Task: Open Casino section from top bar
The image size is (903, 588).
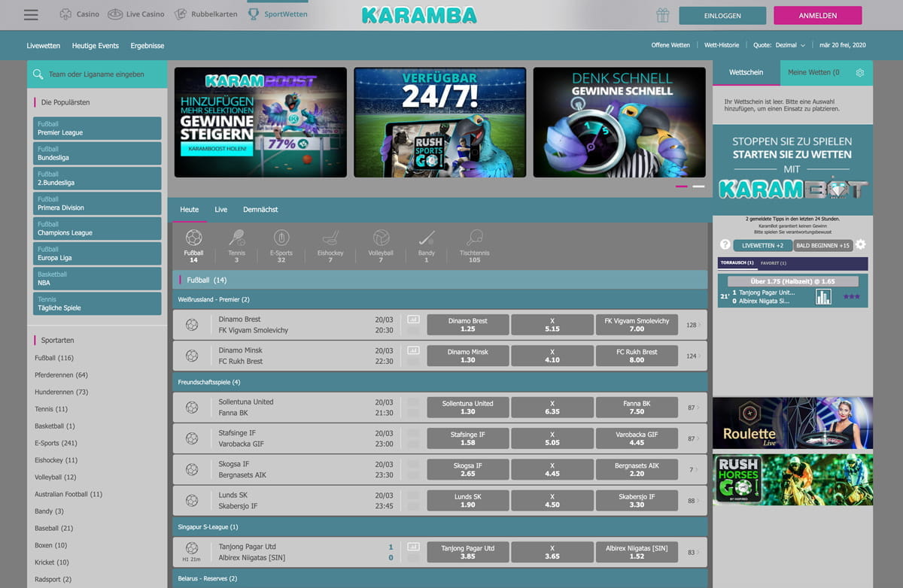Action: coord(79,14)
